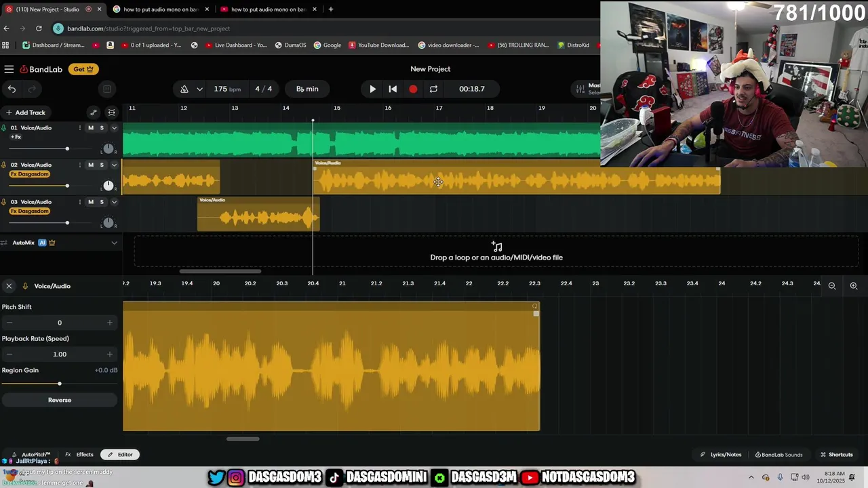Image resolution: width=868 pixels, height=488 pixels.
Task: Start playback with the Play button
Action: 372,89
